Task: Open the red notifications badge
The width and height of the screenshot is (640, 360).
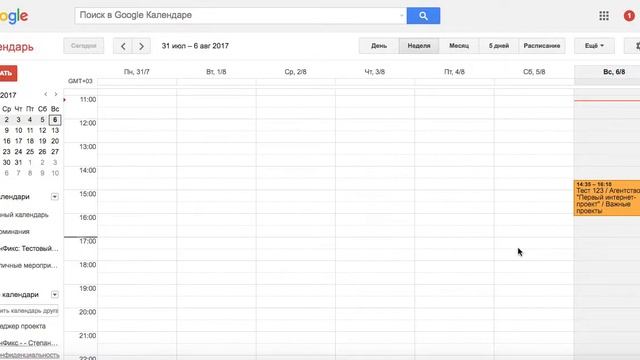Action: coord(629,16)
